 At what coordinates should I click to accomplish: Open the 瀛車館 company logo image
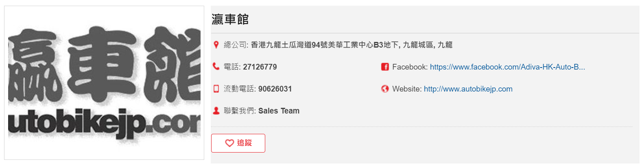[x=104, y=83]
